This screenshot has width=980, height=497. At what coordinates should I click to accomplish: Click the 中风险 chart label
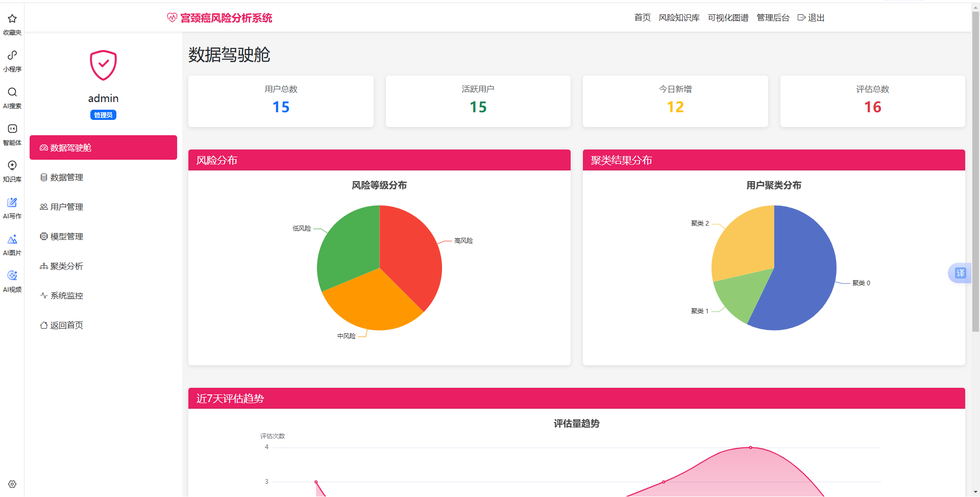coord(346,336)
